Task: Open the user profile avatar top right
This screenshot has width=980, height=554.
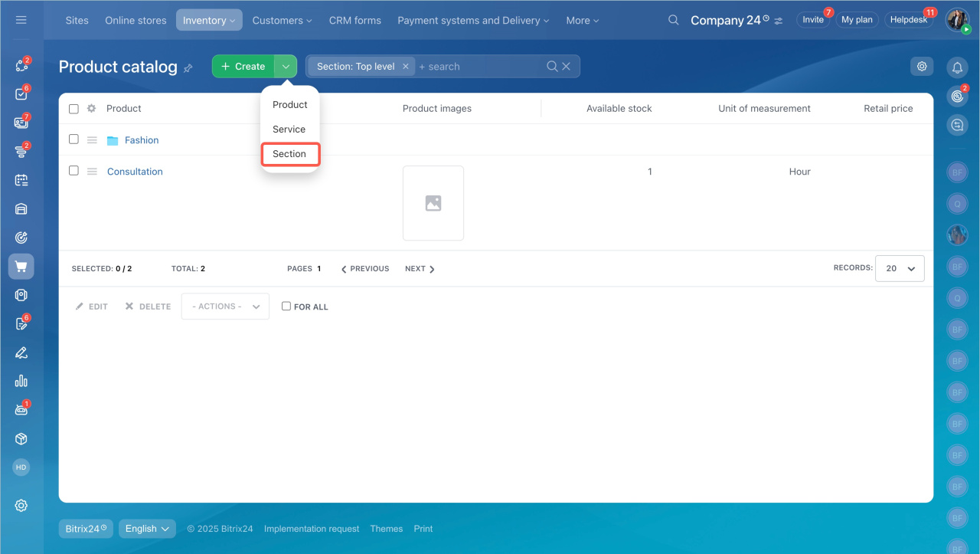Action: point(958,20)
